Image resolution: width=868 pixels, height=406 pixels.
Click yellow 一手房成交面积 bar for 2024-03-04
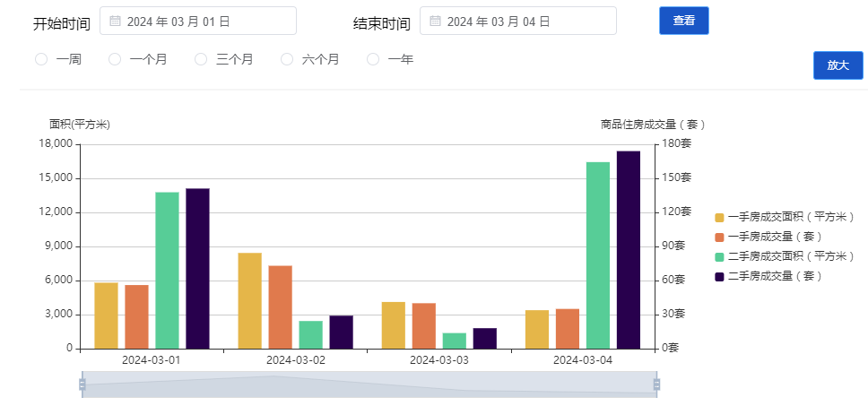[537, 330]
